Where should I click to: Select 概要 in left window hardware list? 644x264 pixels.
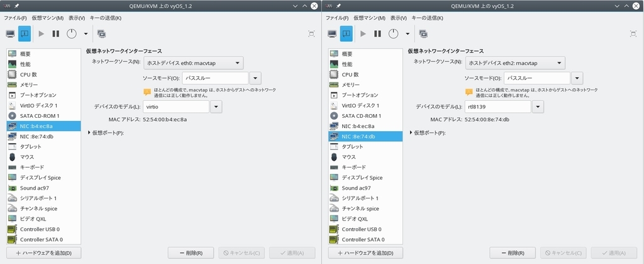pyautogui.click(x=43, y=54)
